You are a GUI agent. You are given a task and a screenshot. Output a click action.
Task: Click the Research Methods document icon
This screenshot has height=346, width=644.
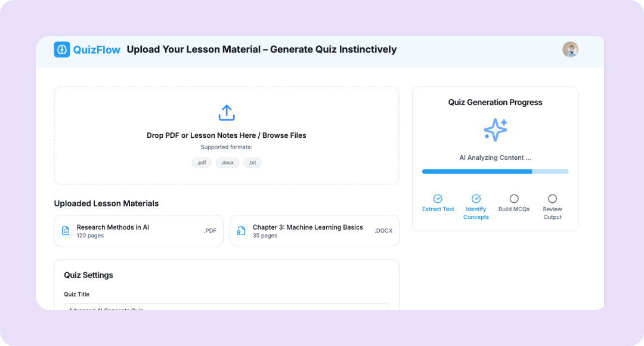coord(66,231)
